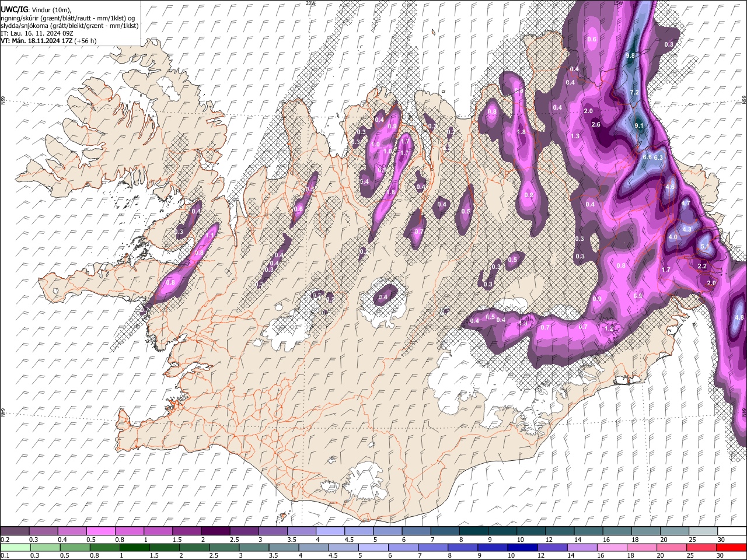Click the 6.3 precipitation value label
747x560 pixels.
659,157
